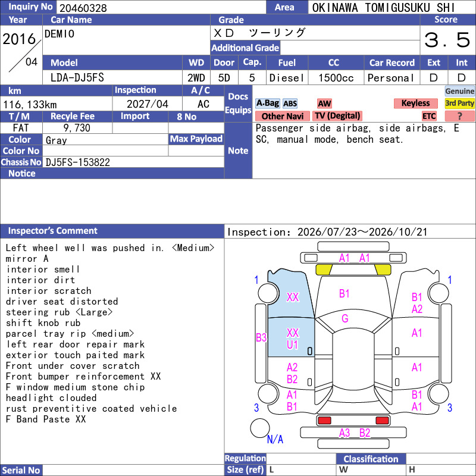Click the FAT transmission value
The width and height of the screenshot is (476, 476).
coord(21,128)
